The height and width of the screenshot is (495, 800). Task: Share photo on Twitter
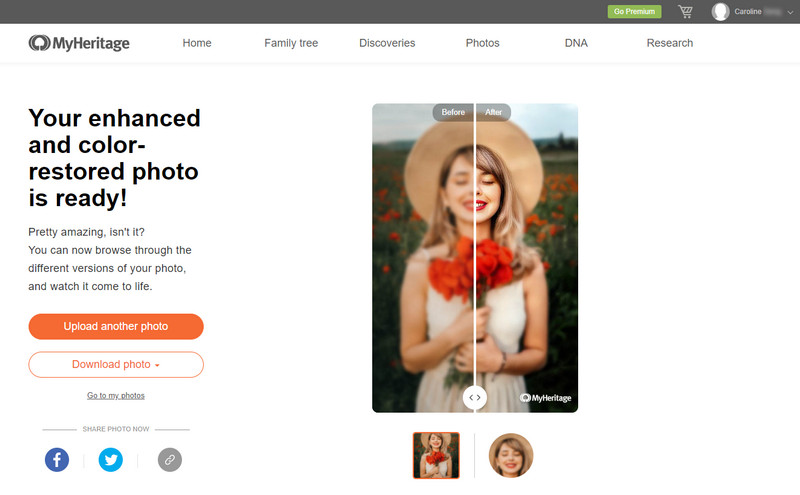click(x=111, y=460)
